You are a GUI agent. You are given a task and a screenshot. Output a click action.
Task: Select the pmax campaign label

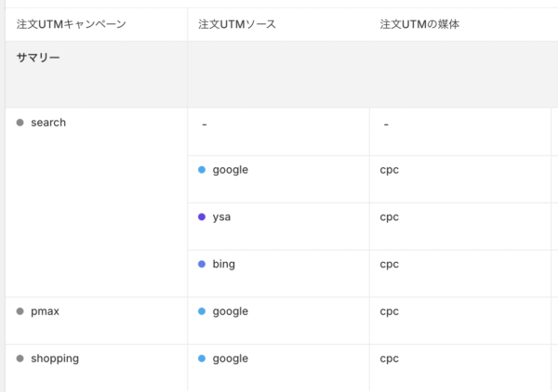[45, 311]
